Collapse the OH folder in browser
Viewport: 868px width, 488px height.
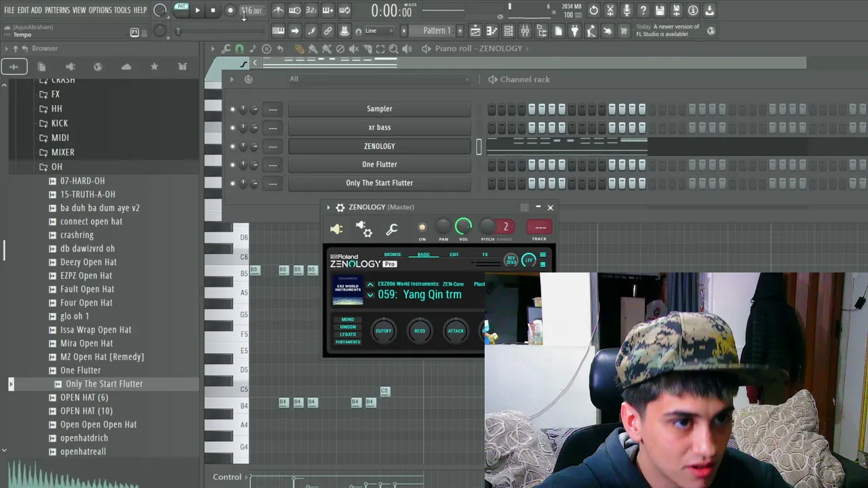click(57, 167)
